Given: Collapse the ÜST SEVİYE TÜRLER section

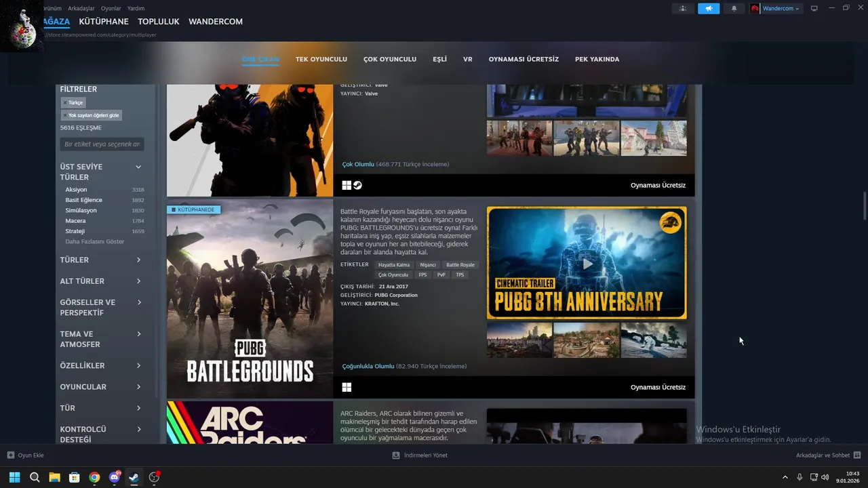Looking at the screenshot, I should pyautogui.click(x=138, y=167).
